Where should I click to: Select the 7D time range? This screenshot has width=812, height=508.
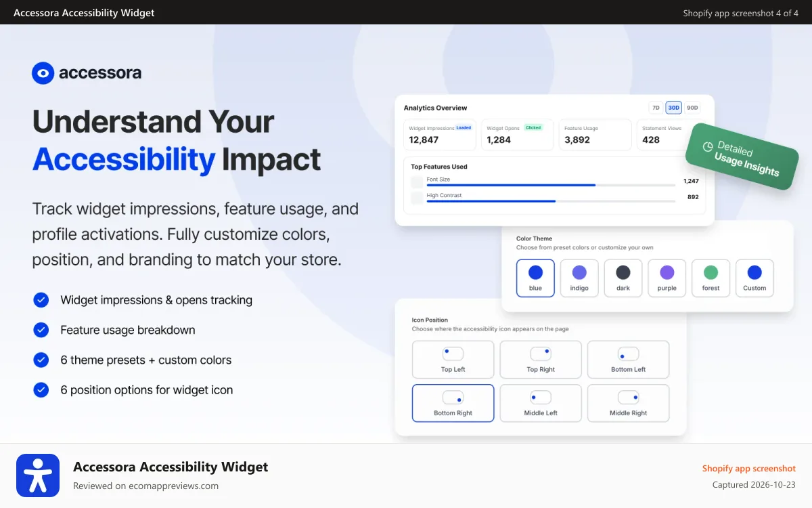[x=655, y=108]
